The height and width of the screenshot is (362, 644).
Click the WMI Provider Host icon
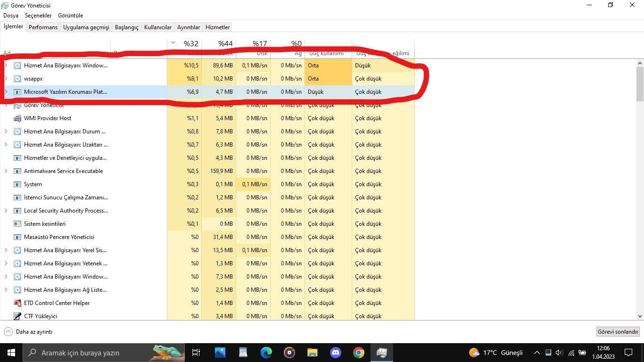tap(17, 118)
